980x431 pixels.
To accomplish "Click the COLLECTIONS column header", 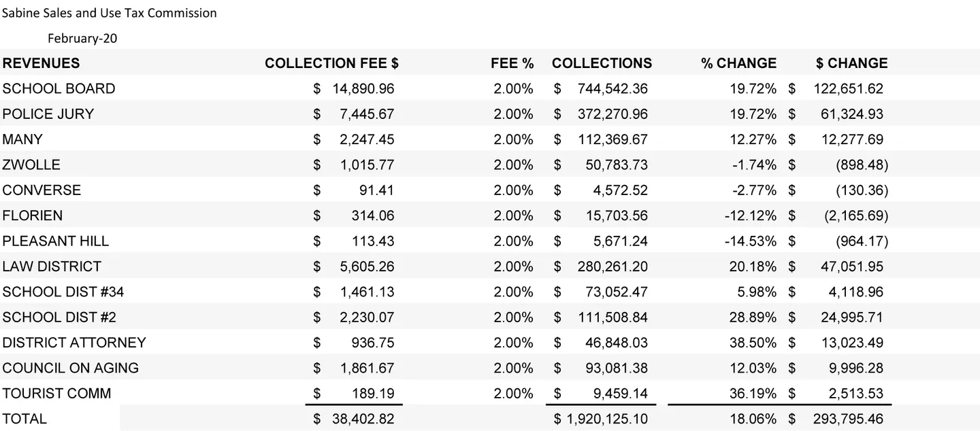I will point(602,63).
